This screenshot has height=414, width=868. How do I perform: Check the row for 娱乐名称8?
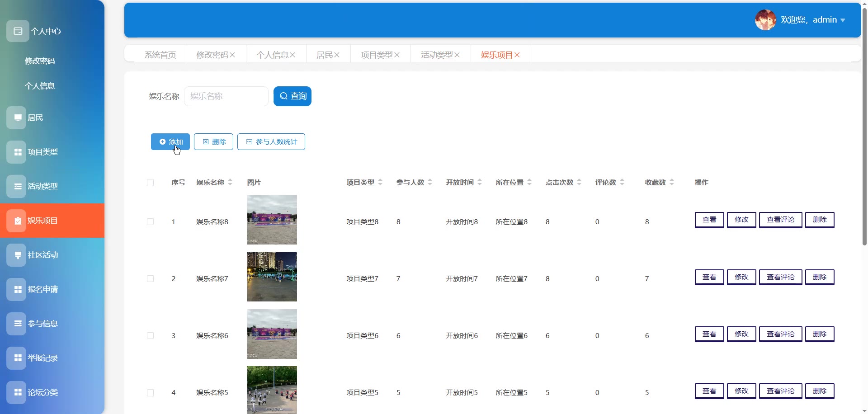[151, 222]
